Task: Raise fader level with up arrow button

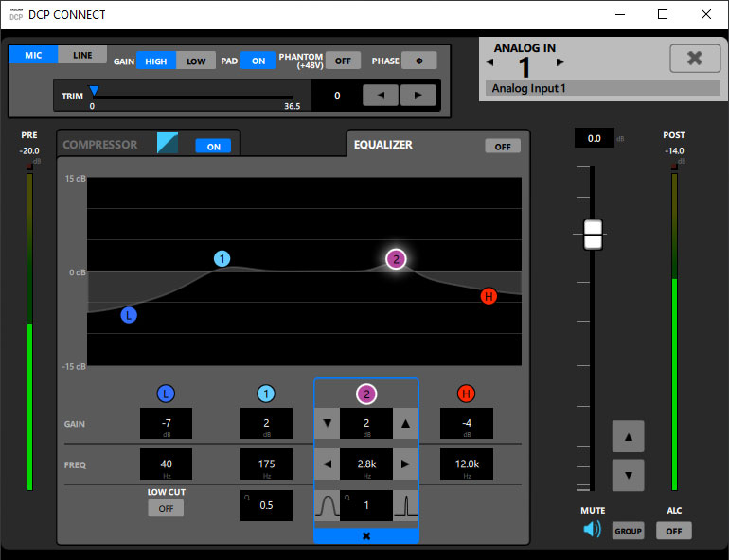Action: pyautogui.click(x=628, y=436)
